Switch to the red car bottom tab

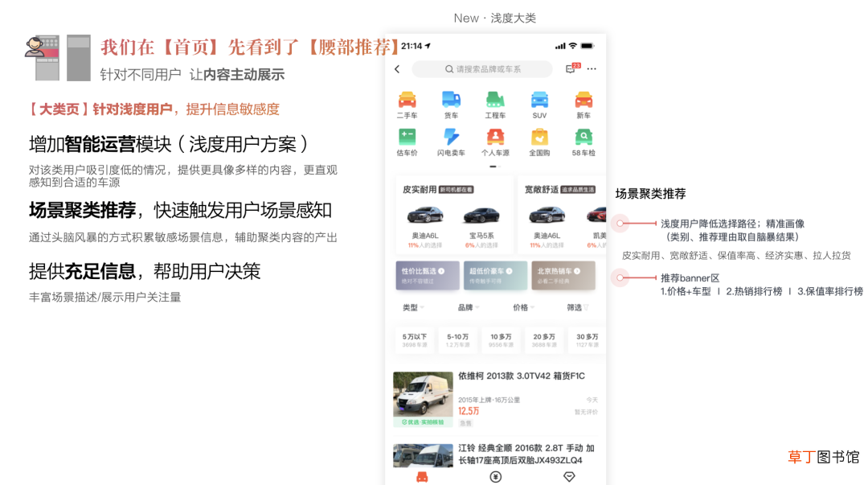tap(422, 477)
